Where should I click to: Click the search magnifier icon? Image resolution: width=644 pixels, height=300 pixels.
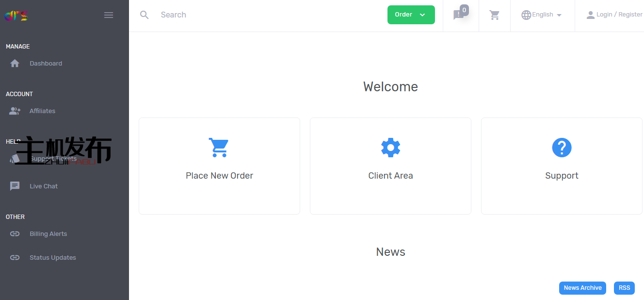144,15
